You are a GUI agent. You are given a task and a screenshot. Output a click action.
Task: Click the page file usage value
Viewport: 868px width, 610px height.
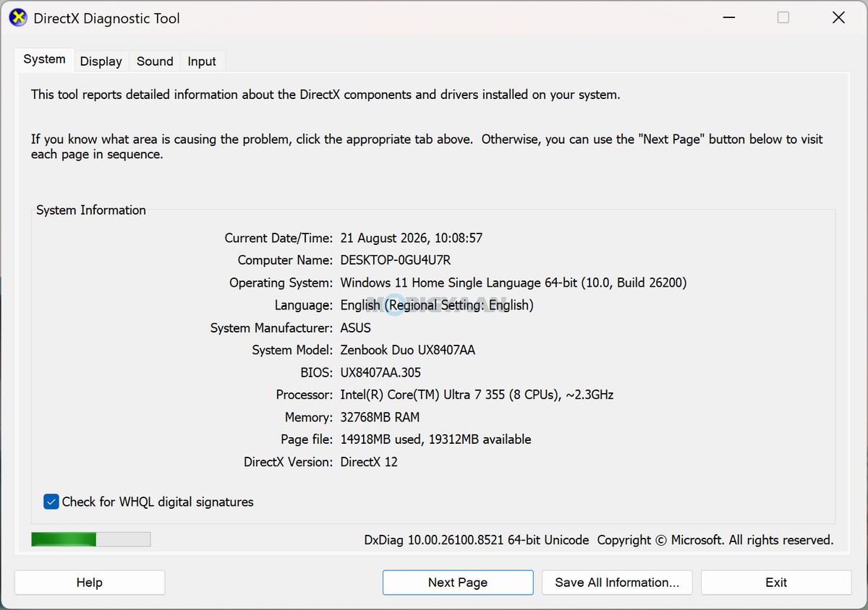[x=436, y=439]
